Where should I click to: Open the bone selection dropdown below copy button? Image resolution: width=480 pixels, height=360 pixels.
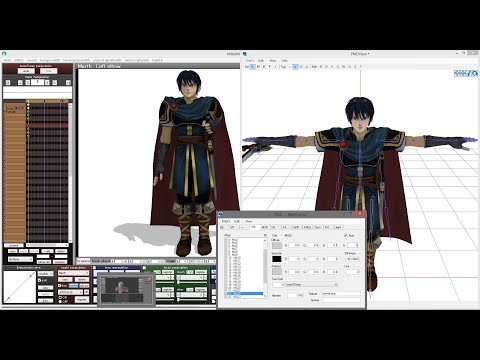(20, 259)
